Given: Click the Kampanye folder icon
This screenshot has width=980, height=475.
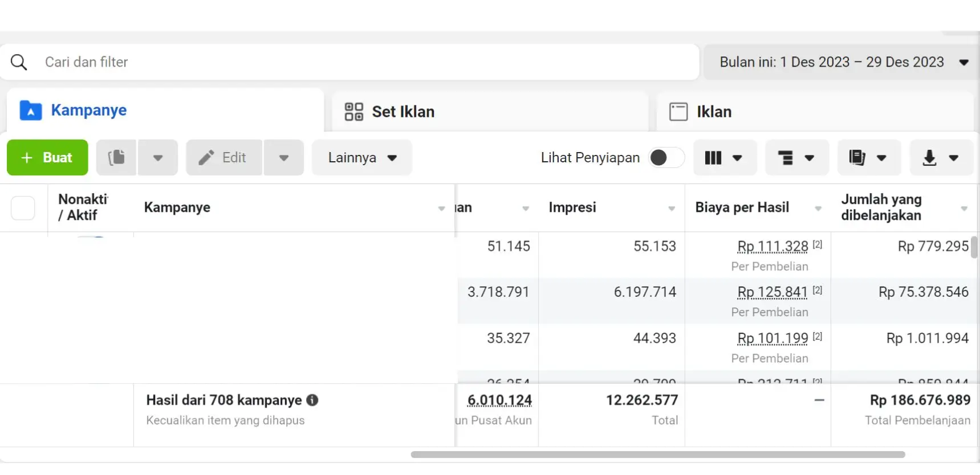Looking at the screenshot, I should pyautogui.click(x=31, y=110).
